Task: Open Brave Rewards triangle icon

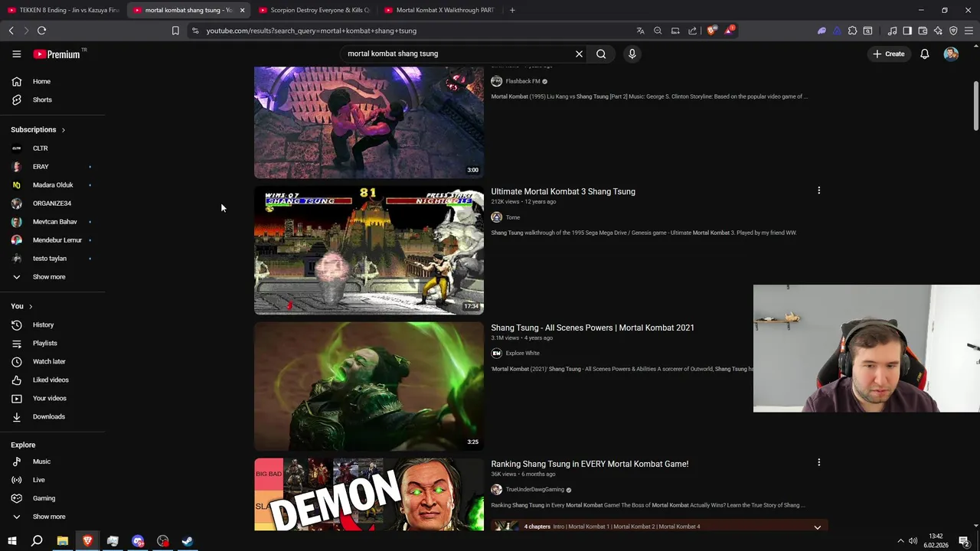Action: 729,31
